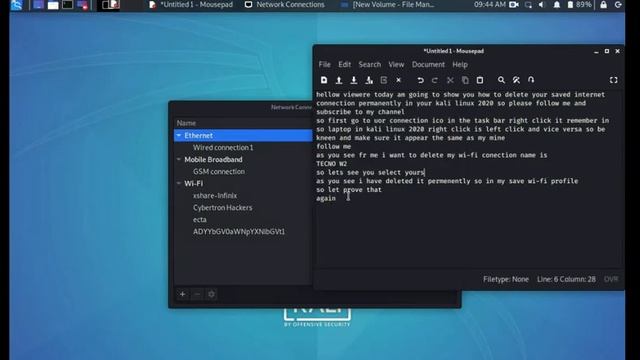
Task: Select the ecta Wi-Fi profile
Action: click(200, 220)
